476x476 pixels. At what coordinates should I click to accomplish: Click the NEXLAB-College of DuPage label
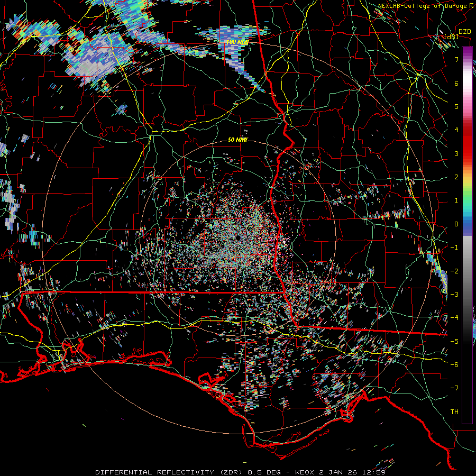point(423,6)
